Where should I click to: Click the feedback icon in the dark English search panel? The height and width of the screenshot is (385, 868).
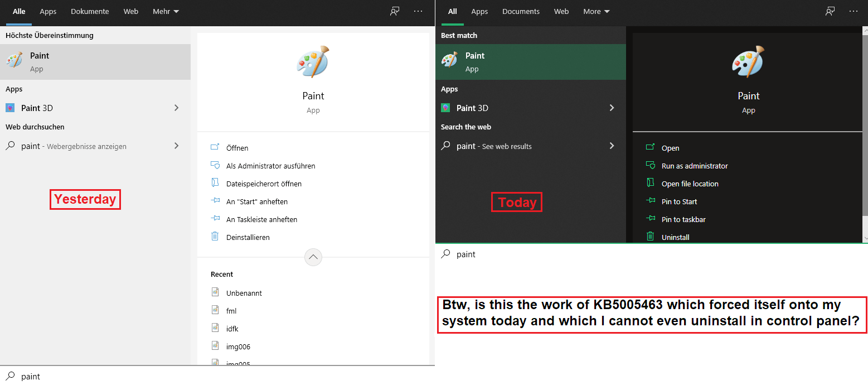(x=830, y=11)
